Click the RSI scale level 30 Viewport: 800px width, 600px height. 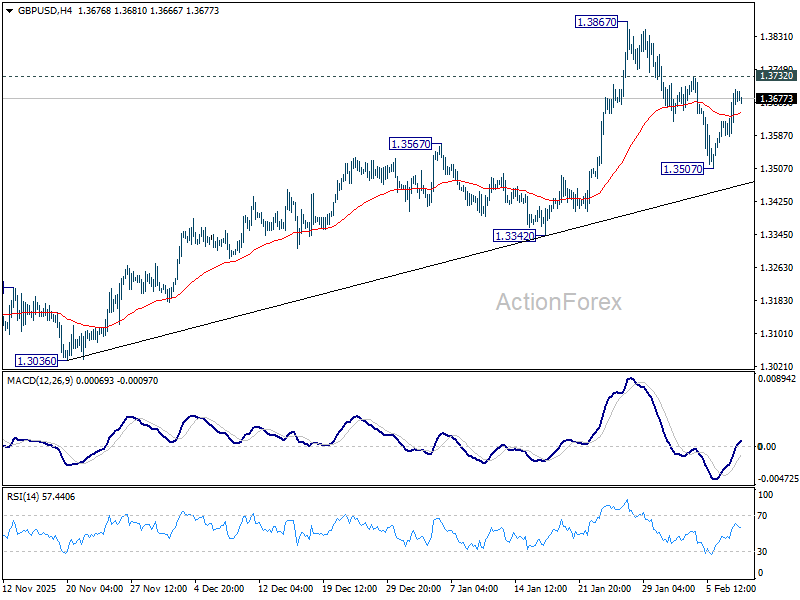[762, 552]
